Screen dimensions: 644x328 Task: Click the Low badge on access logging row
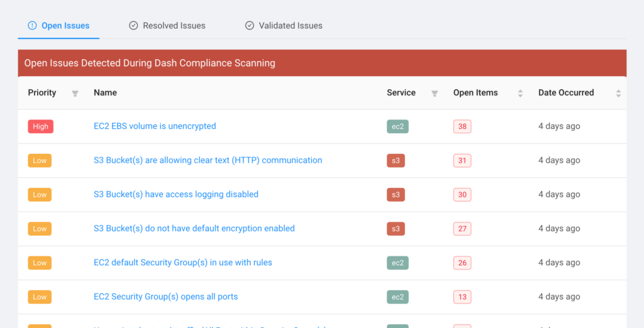click(40, 195)
